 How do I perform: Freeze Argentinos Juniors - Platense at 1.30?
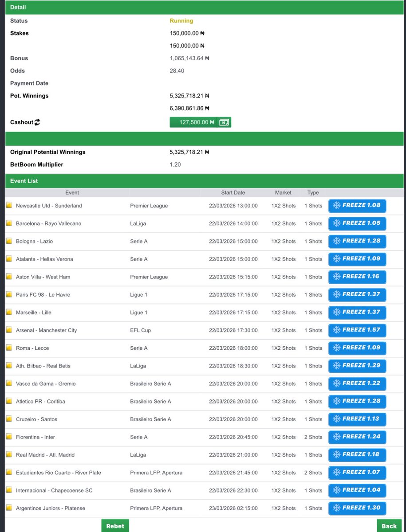point(357,508)
